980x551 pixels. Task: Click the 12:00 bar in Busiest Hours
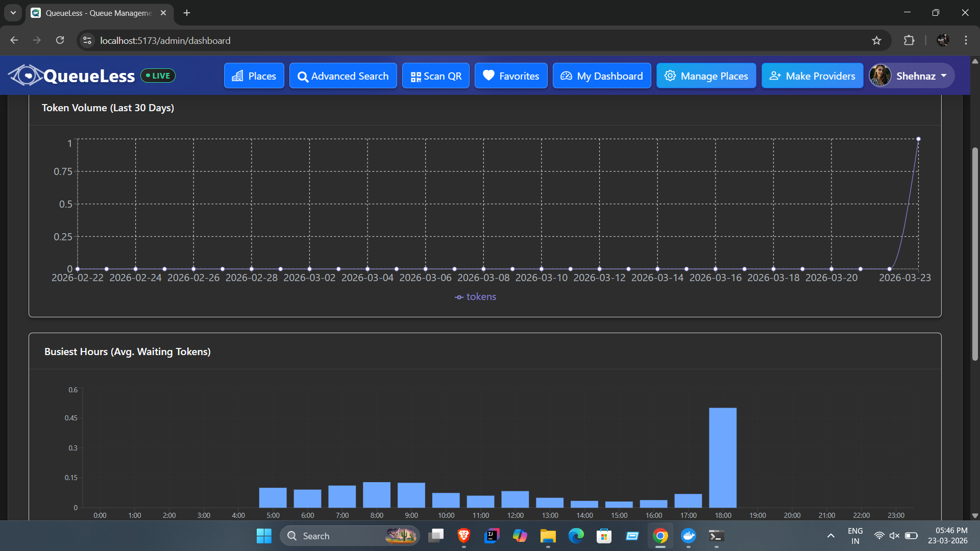click(x=515, y=499)
